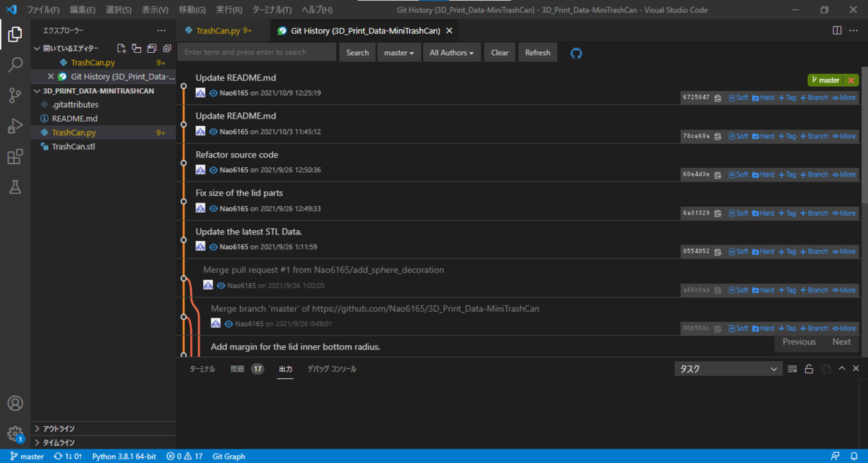Open the master branch dropdown
This screenshot has height=463, width=868.
pos(399,53)
